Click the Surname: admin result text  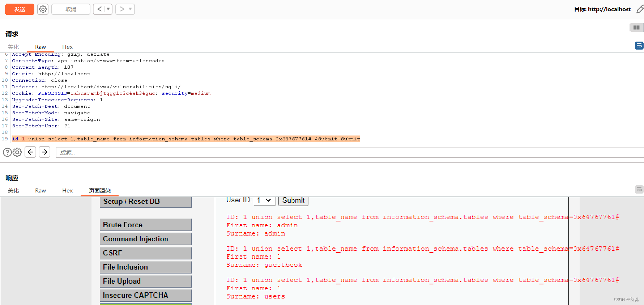256,234
